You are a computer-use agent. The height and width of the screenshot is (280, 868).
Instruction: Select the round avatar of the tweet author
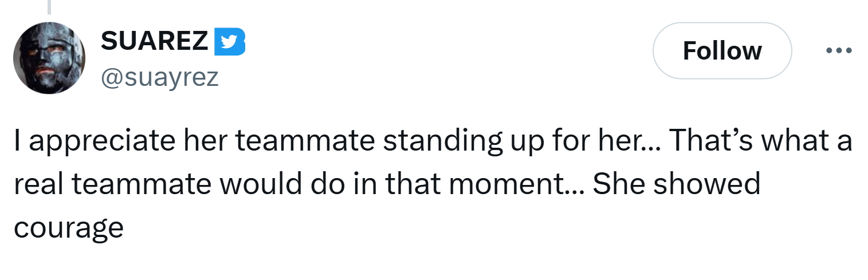pyautogui.click(x=49, y=59)
